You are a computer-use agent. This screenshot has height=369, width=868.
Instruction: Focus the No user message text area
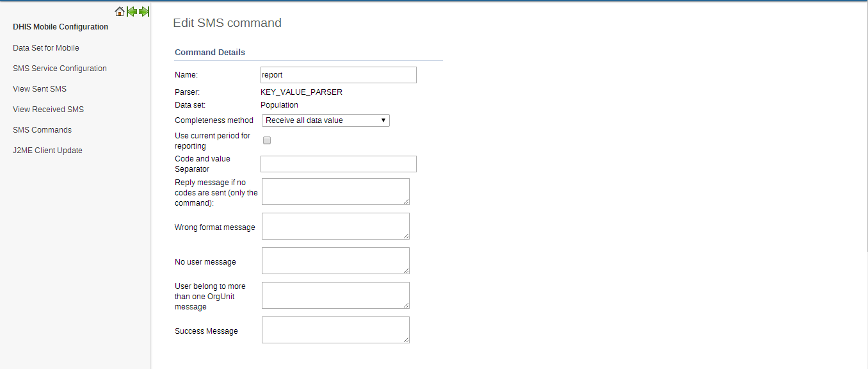[335, 261]
